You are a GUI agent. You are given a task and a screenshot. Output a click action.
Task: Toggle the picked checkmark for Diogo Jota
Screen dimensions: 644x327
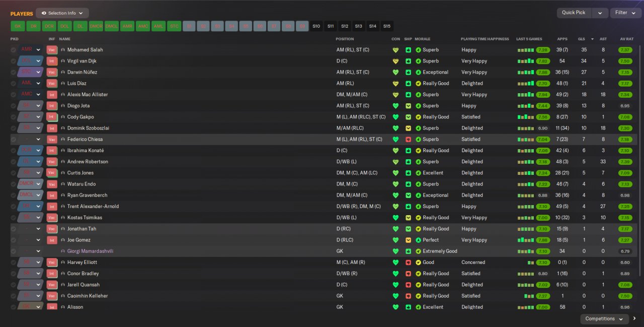pos(13,106)
